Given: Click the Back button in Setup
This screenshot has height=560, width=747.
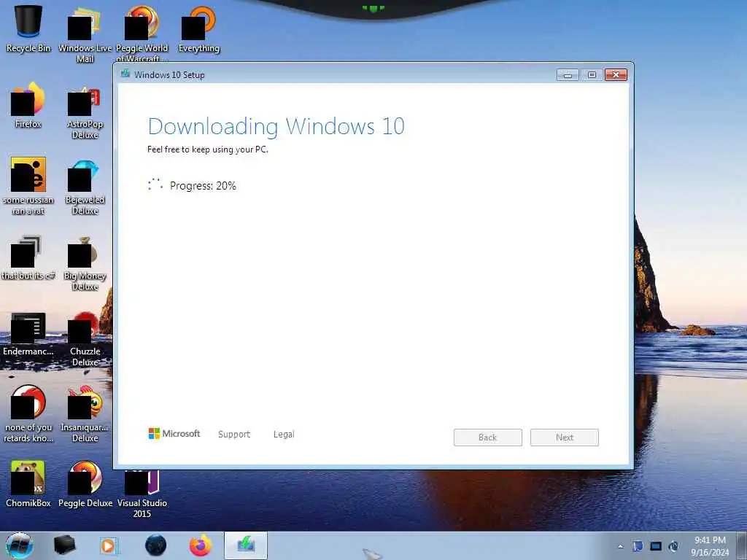Looking at the screenshot, I should 488,437.
